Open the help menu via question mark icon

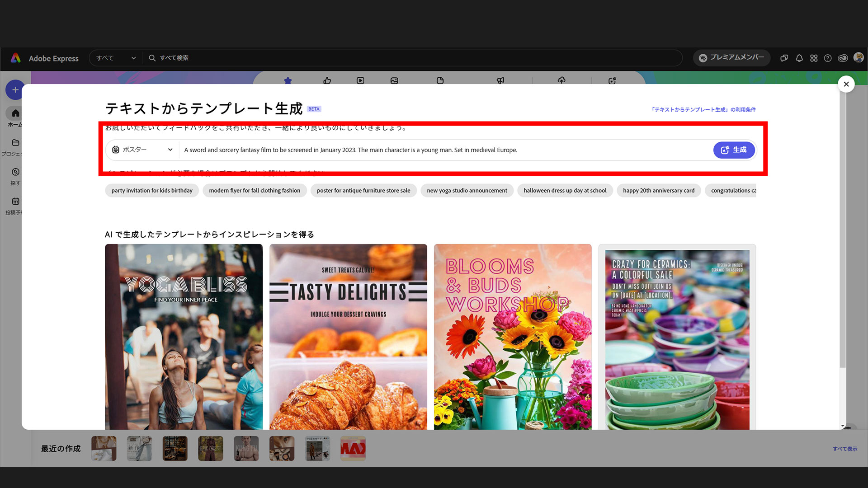click(x=828, y=58)
